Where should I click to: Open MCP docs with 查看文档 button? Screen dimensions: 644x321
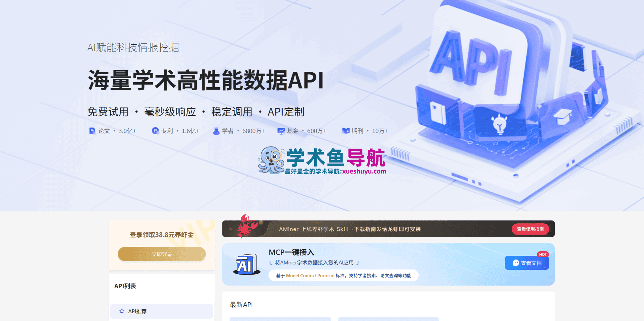(x=527, y=263)
